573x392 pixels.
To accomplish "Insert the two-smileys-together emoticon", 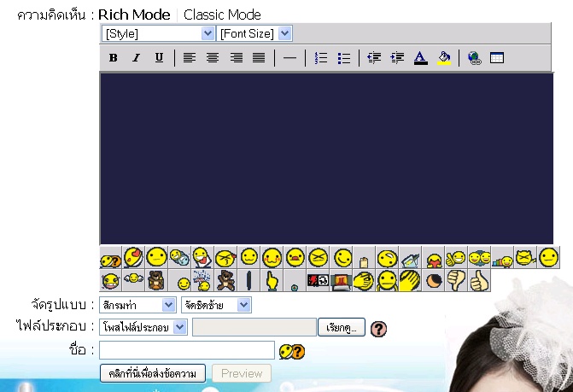I will point(479,258).
